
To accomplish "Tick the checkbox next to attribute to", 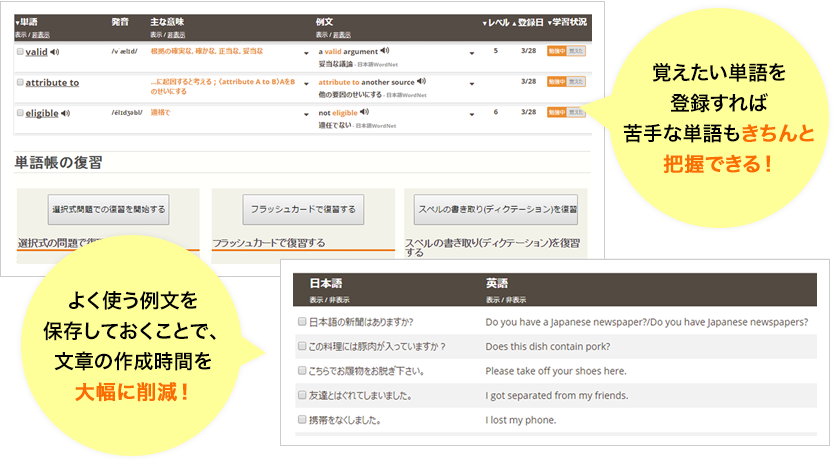I will click(x=20, y=82).
